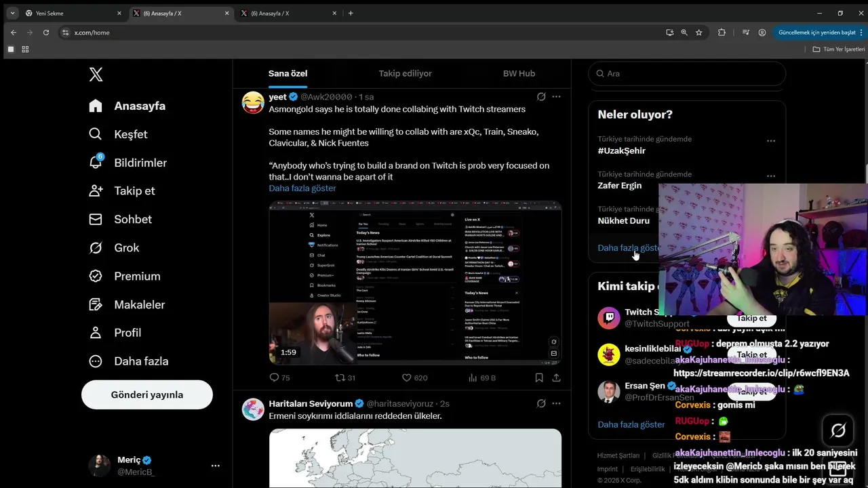Click Gönderi yayınla button
Viewport: 868px width, 488px height.
click(147, 394)
